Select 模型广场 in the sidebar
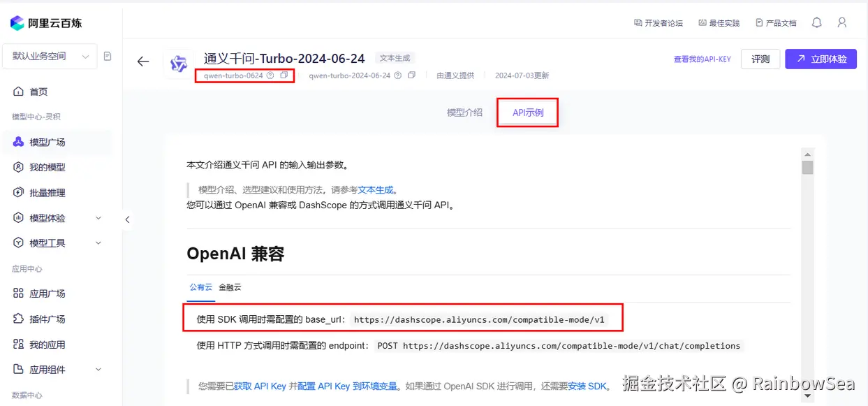Screen dimensions: 868x406 (47, 143)
